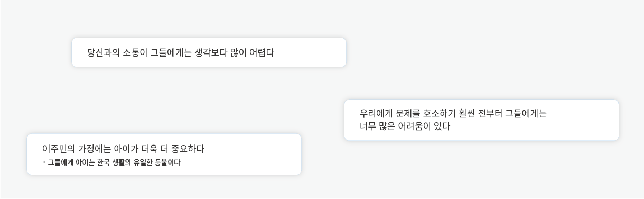Click the word '등불이다' in the bold subtext

coord(167,163)
